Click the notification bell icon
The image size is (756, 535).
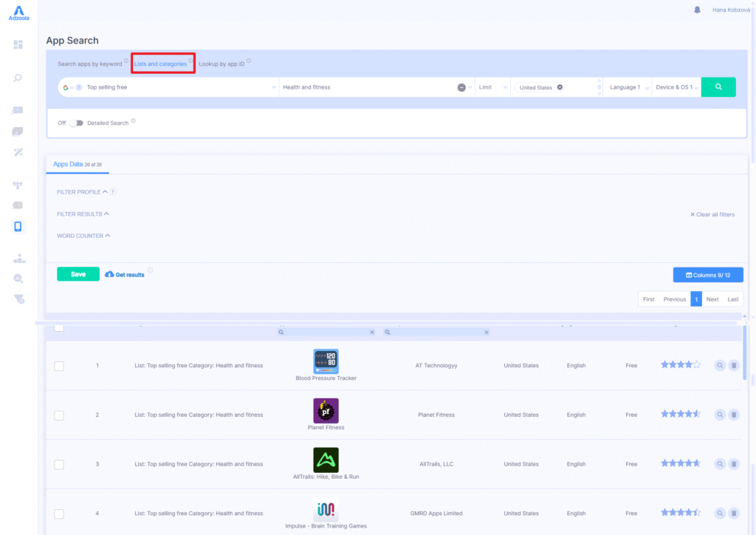point(696,10)
